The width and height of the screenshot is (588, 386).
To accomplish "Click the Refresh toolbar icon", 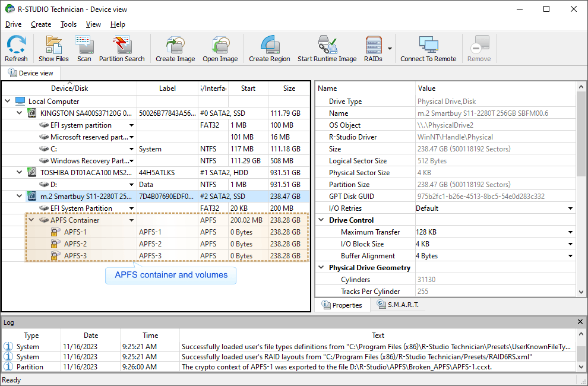I will pyautogui.click(x=16, y=48).
